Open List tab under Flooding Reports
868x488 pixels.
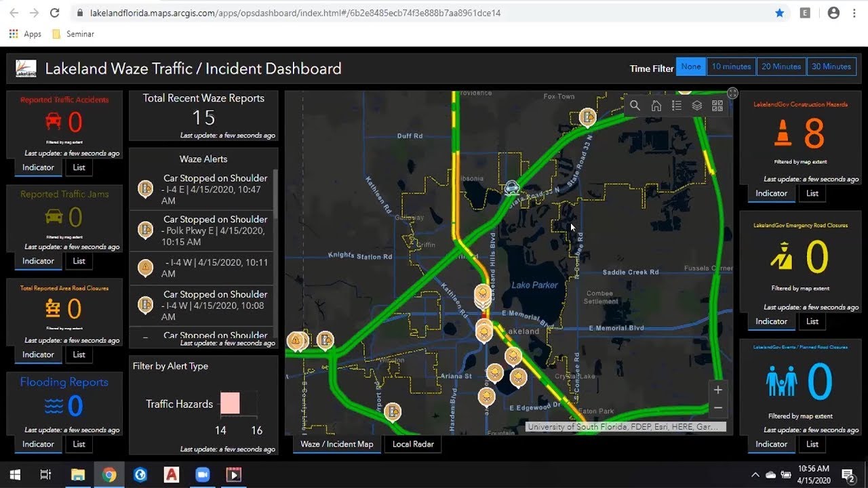coord(79,444)
